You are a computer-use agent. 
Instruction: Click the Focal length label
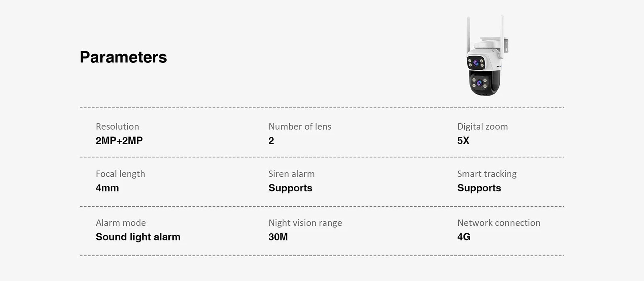(x=120, y=174)
